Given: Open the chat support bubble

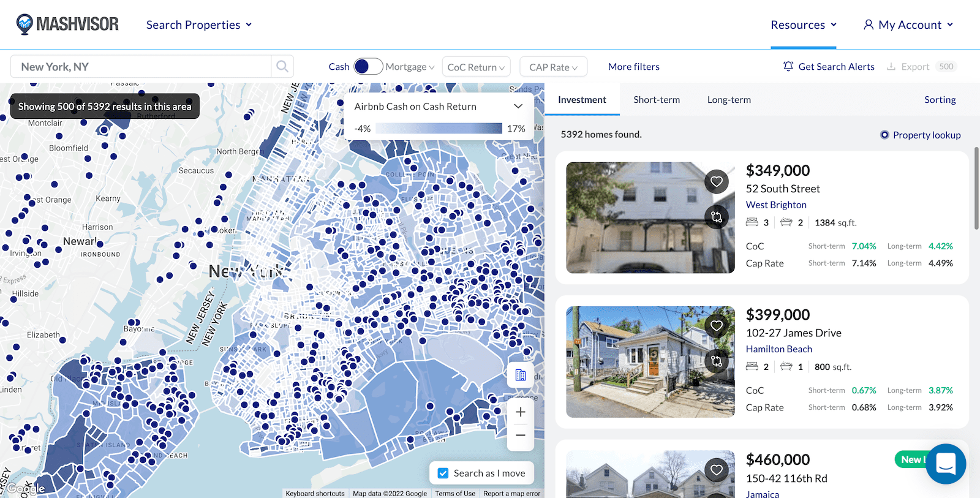Looking at the screenshot, I should [x=946, y=464].
